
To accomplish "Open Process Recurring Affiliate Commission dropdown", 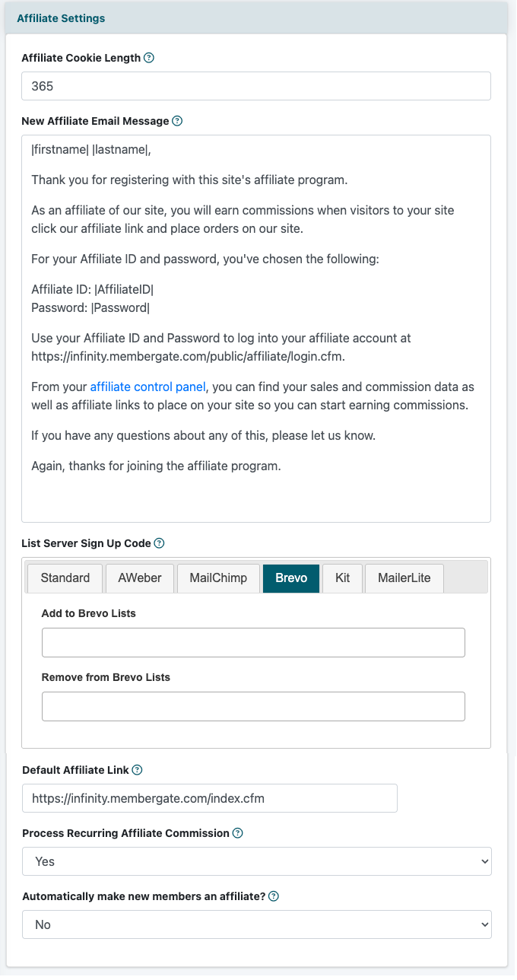I will [256, 861].
